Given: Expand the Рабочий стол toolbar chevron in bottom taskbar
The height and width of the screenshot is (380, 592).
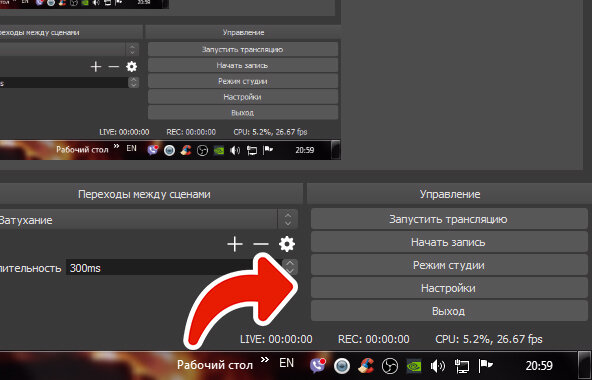Looking at the screenshot, I should (265, 359).
